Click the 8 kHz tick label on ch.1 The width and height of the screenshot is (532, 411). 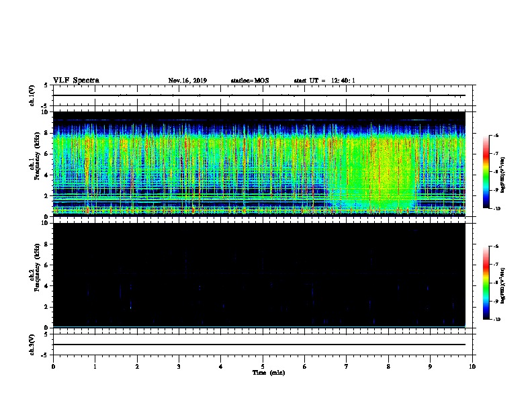click(46, 133)
